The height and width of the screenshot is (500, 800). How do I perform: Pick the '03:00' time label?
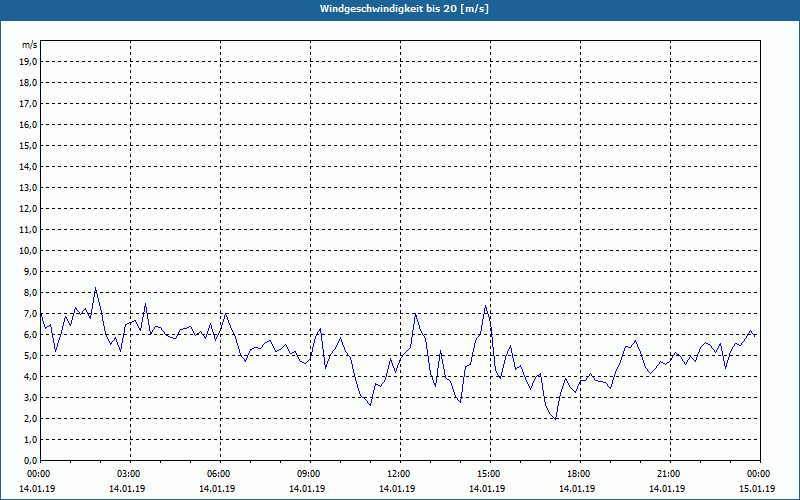point(129,474)
